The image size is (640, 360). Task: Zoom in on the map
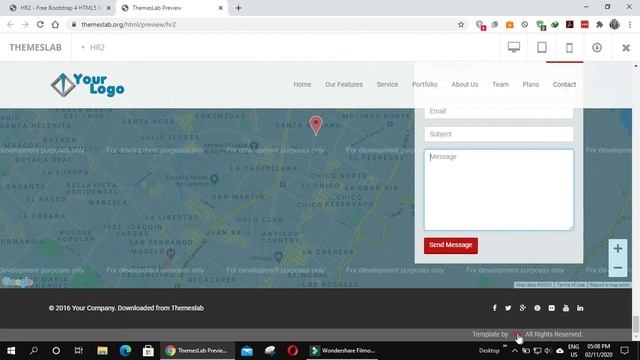tap(618, 248)
